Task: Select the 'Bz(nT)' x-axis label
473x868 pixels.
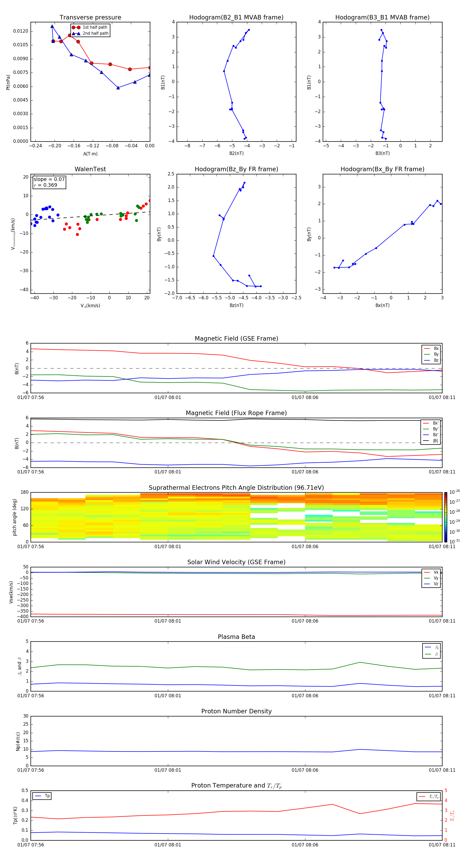Action: pyautogui.click(x=236, y=305)
